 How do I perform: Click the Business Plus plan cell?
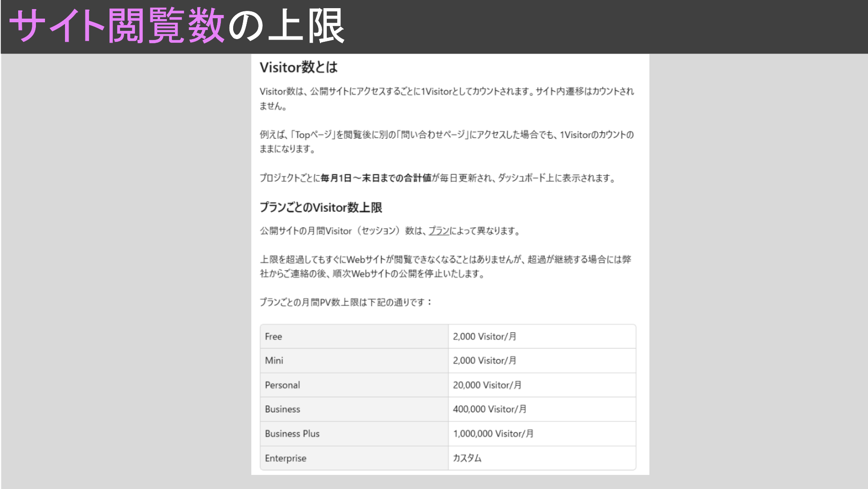tap(354, 434)
